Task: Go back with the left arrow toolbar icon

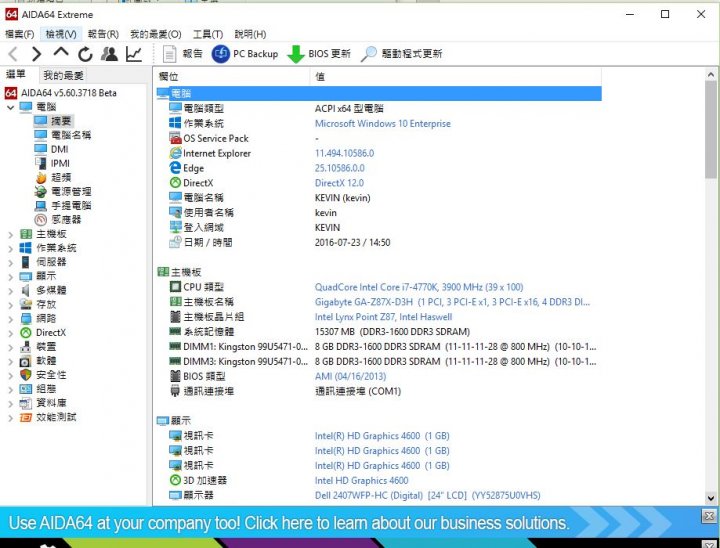Action: pyautogui.click(x=13, y=54)
